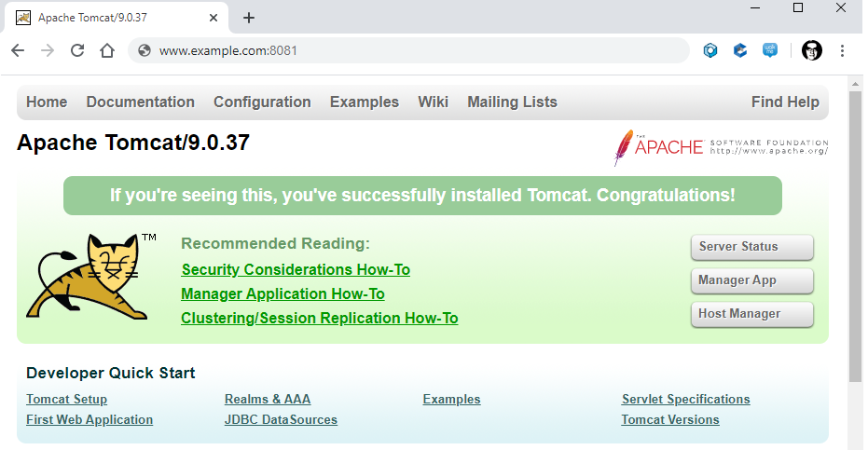Viewport: 868px width, 450px height.
Task: Open the Home nav item
Action: [47, 102]
